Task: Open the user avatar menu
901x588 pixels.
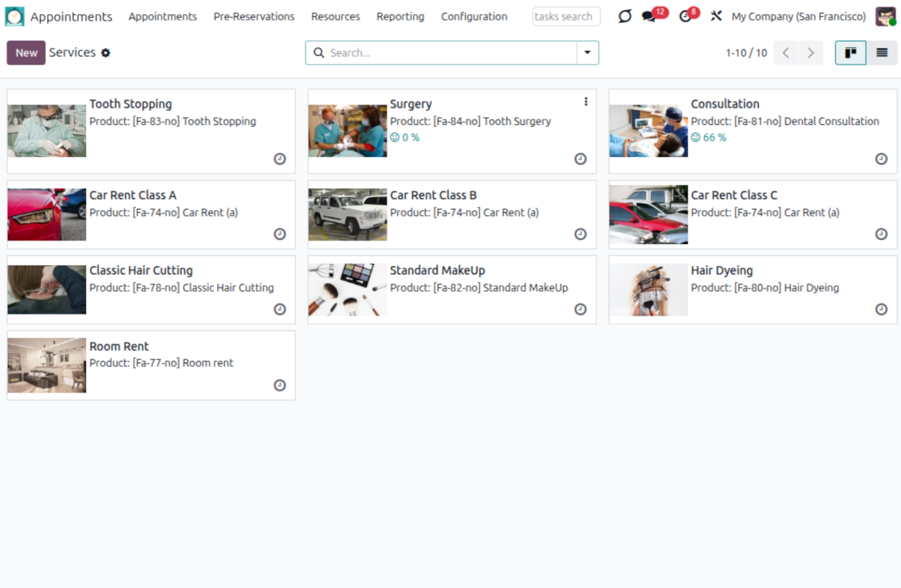Action: pyautogui.click(x=885, y=17)
